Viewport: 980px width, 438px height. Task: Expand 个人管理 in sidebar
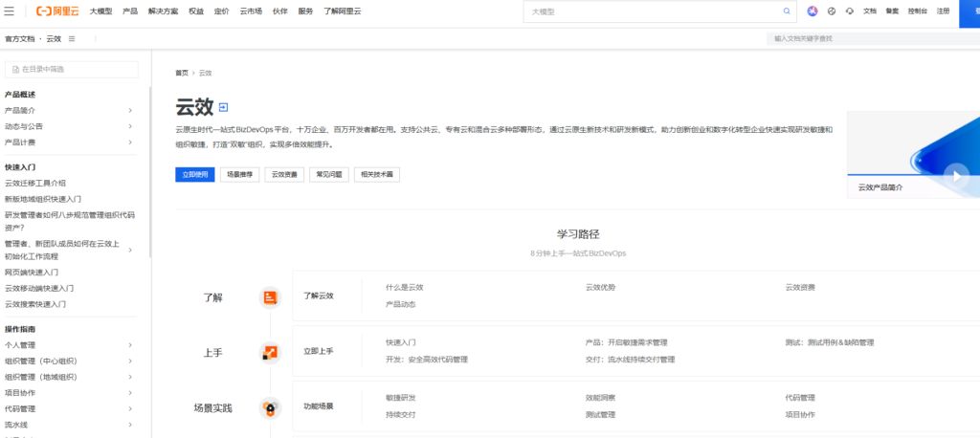point(130,345)
